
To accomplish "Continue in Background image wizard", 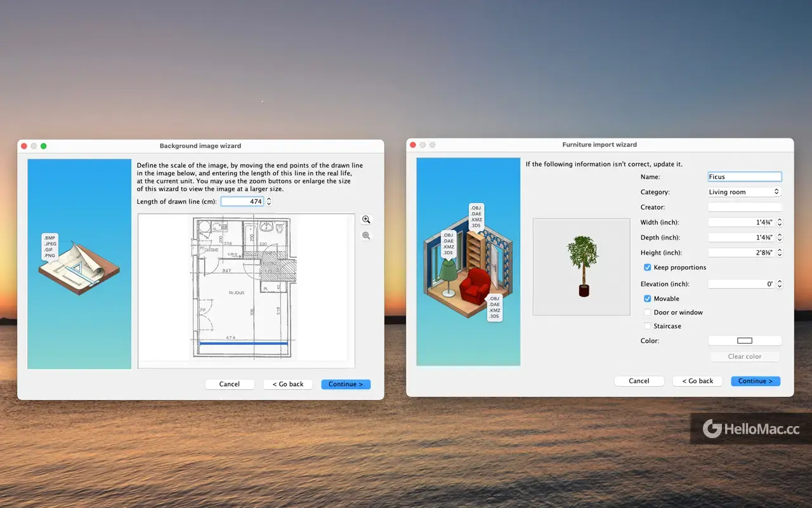I will click(x=346, y=384).
